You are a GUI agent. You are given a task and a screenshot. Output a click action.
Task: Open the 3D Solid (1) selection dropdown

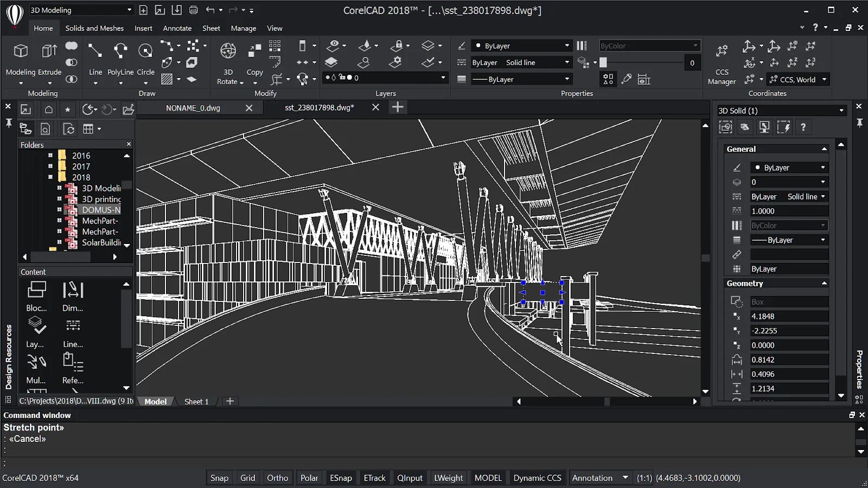coord(781,111)
